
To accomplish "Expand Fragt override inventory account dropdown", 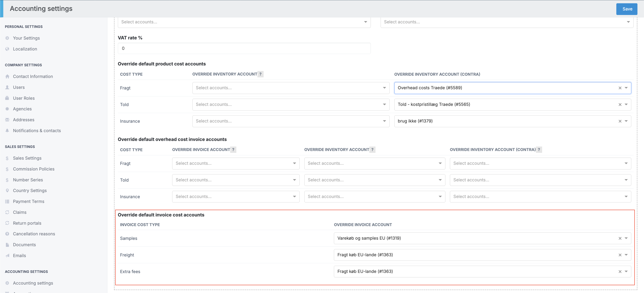I will click(x=384, y=88).
